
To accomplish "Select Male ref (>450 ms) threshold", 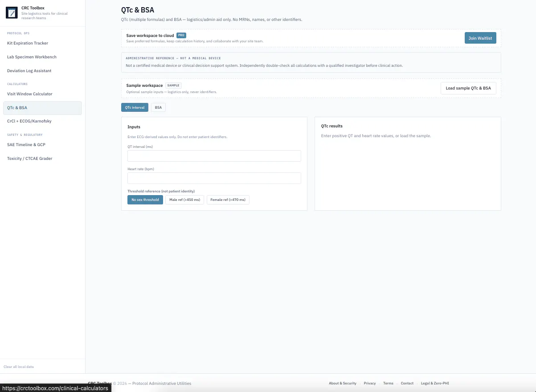I will (185, 200).
